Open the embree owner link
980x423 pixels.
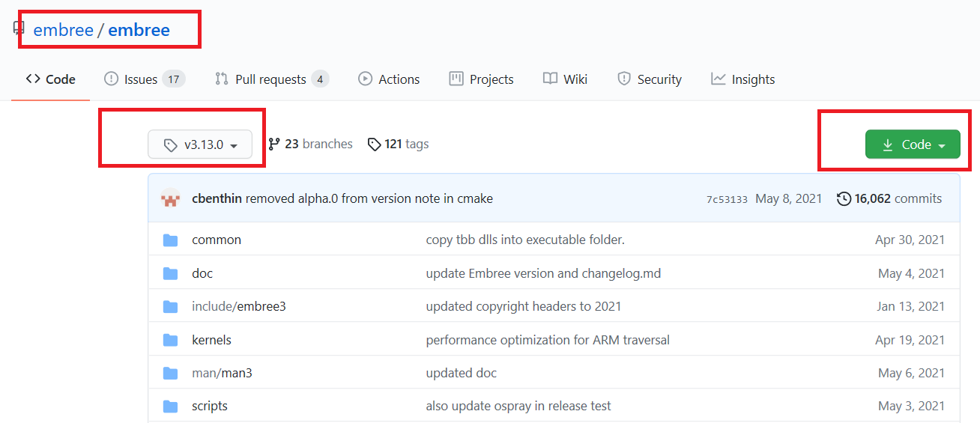(x=63, y=30)
